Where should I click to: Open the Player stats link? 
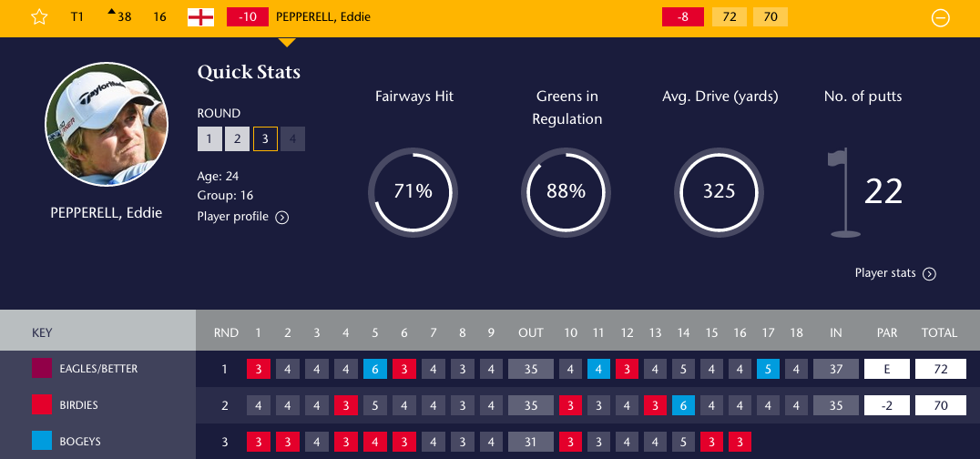[x=886, y=273]
